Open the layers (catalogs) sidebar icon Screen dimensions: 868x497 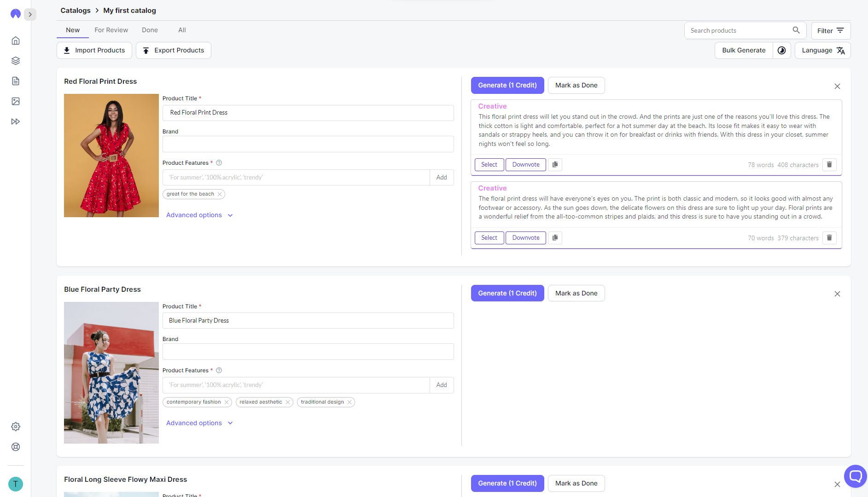click(x=16, y=61)
